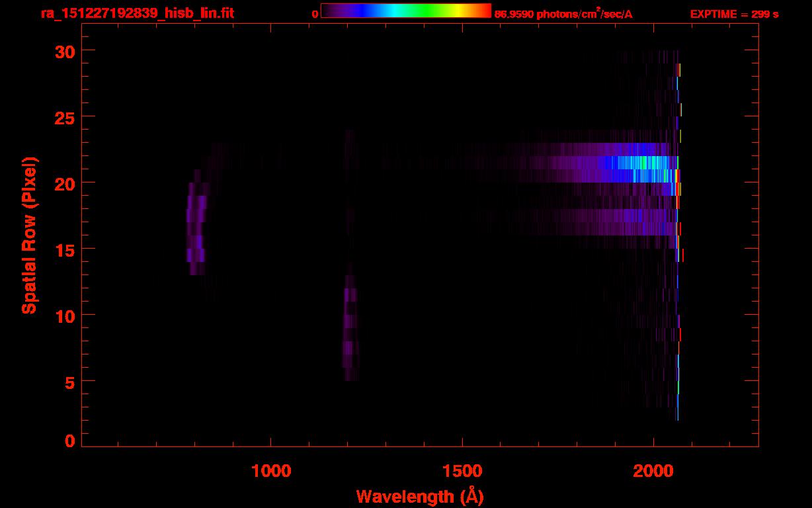The width and height of the screenshot is (812, 508).
Task: Click the Wavelength (Å) axis title
Action: (x=420, y=496)
